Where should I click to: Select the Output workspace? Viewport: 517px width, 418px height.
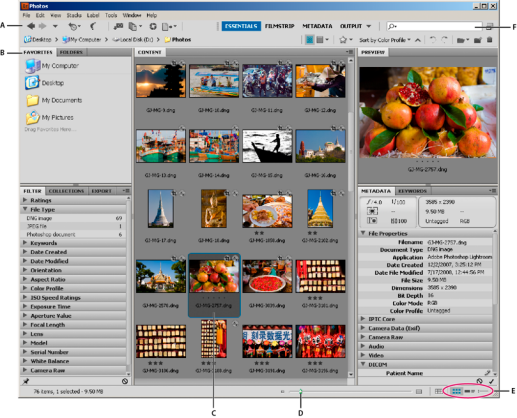click(351, 26)
